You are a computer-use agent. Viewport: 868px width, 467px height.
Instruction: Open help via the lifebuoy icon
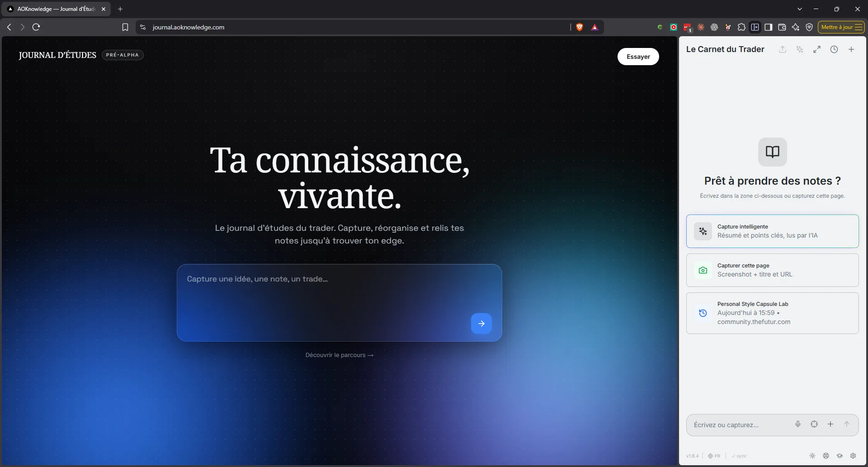(x=826, y=456)
